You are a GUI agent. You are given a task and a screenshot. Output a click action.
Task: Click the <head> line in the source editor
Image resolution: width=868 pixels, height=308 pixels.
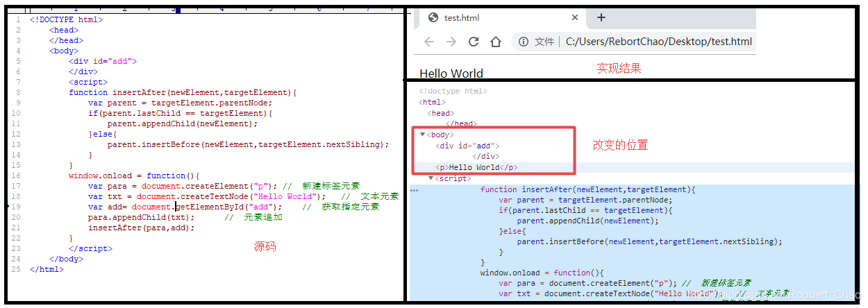tap(64, 30)
